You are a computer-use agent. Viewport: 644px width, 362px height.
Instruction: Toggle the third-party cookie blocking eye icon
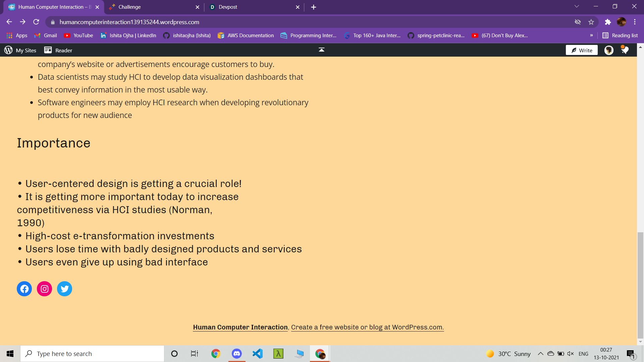click(x=578, y=22)
